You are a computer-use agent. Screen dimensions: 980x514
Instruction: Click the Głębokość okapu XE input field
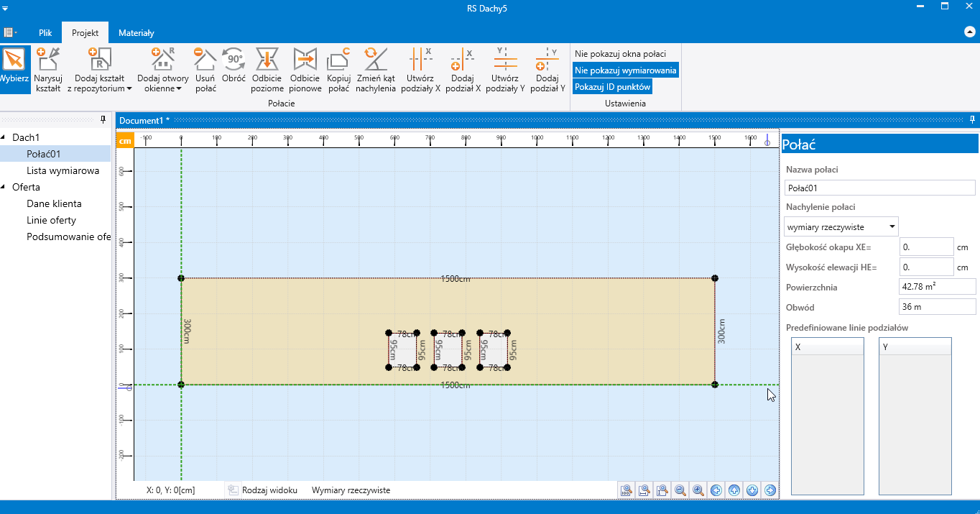925,247
